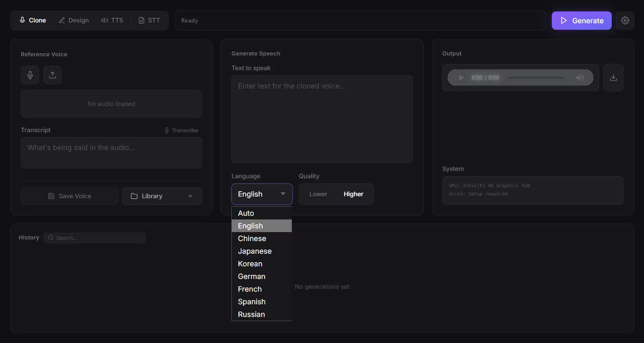
Task: Play the output audio
Action: point(461,77)
